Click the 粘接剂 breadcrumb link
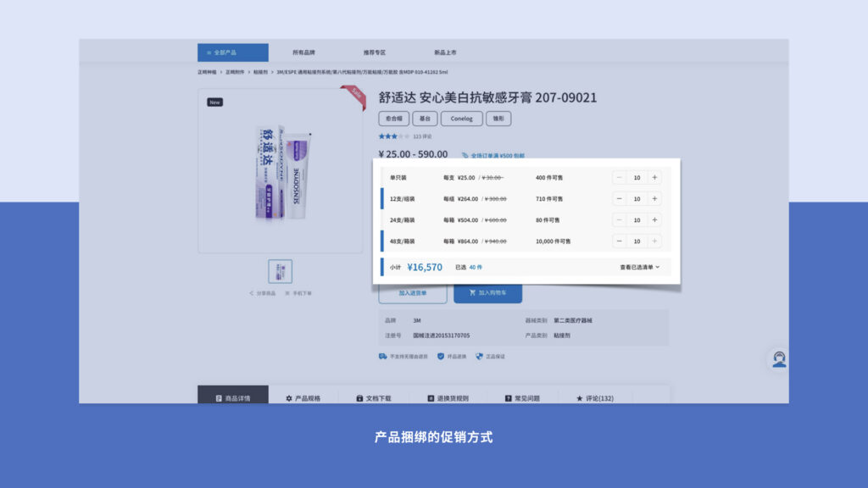Screen dimensions: 868x488 click(260, 72)
